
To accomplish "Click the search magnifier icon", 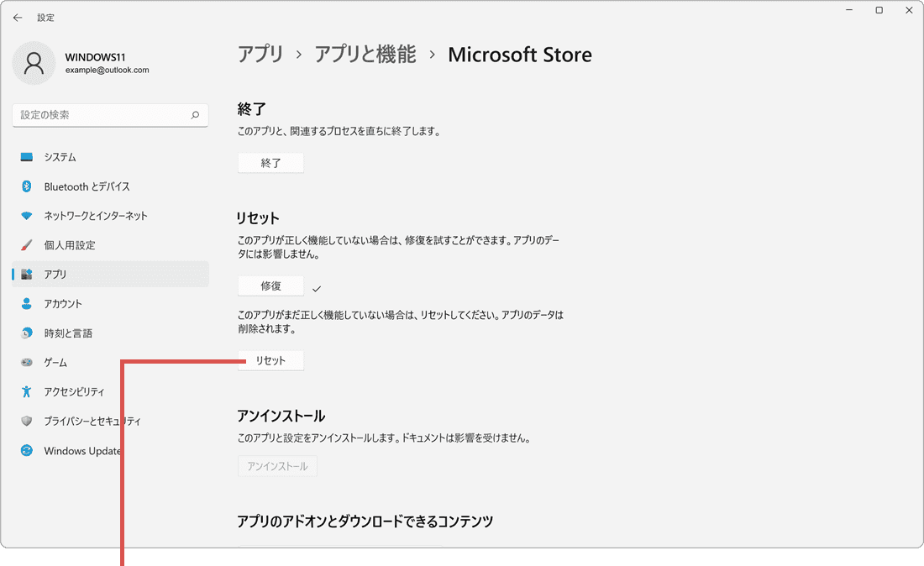I will 195,115.
